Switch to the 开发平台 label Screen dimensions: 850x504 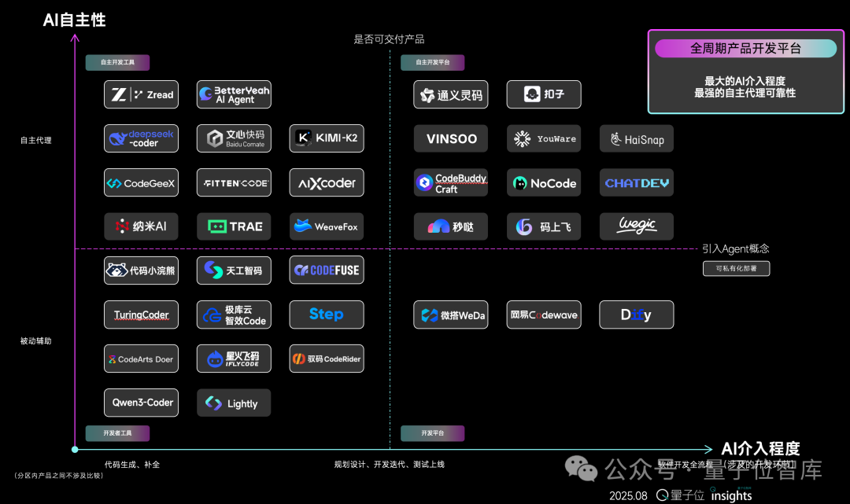[x=432, y=432]
